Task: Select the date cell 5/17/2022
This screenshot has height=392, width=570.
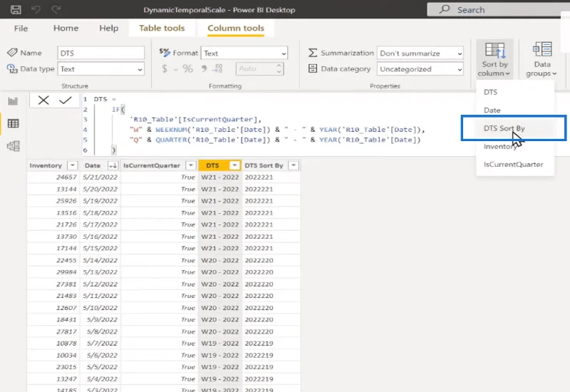Action: point(100,225)
